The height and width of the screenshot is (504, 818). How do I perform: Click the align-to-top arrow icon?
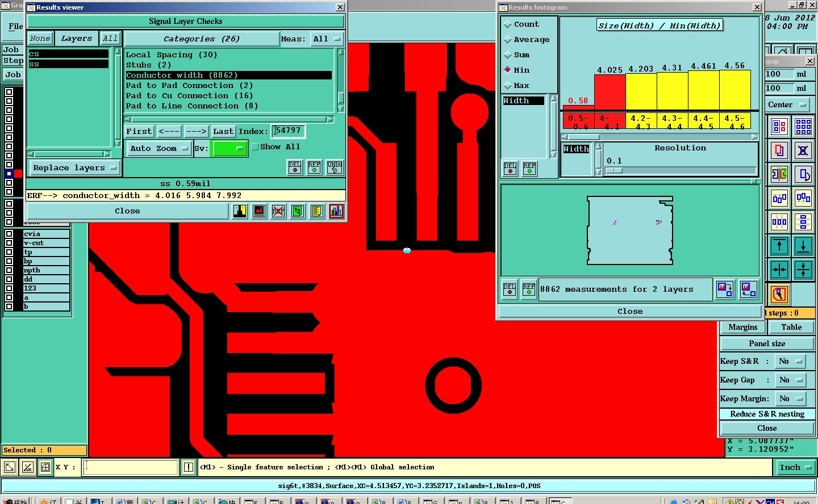(x=779, y=246)
